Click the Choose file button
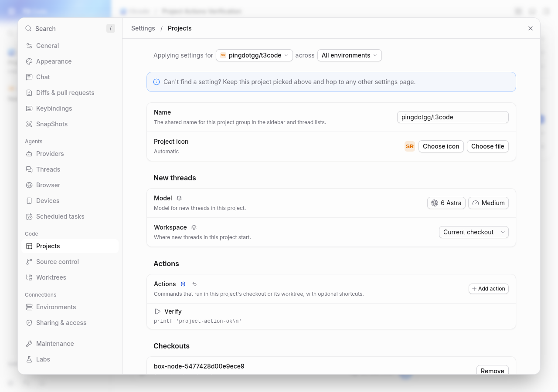Image resolution: width=558 pixels, height=392 pixels. [x=488, y=146]
